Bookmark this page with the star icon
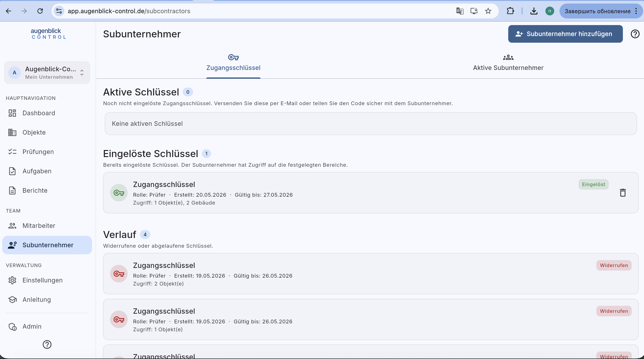644x359 pixels. 488,11
